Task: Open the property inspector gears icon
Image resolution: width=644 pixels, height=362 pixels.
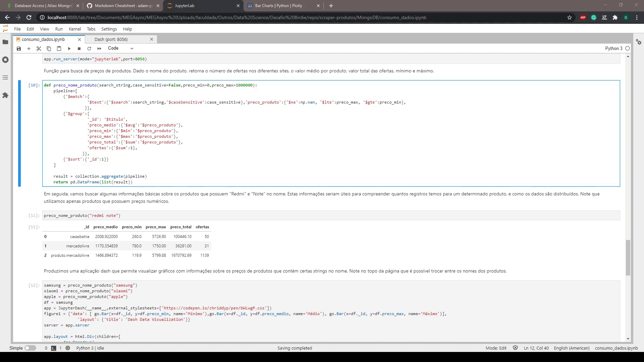Action: (639, 42)
